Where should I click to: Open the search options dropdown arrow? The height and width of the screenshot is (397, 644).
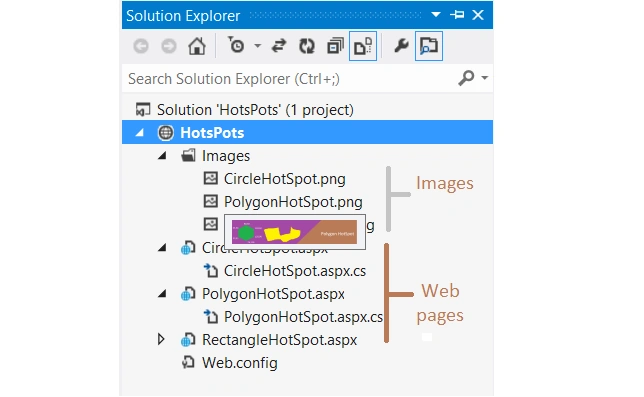(485, 78)
